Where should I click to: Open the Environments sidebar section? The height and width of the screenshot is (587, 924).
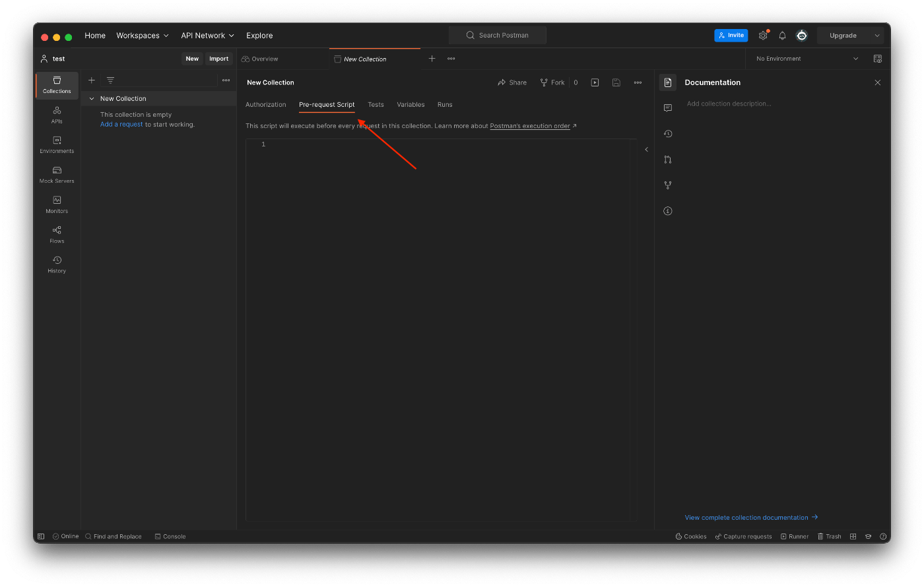pos(57,145)
